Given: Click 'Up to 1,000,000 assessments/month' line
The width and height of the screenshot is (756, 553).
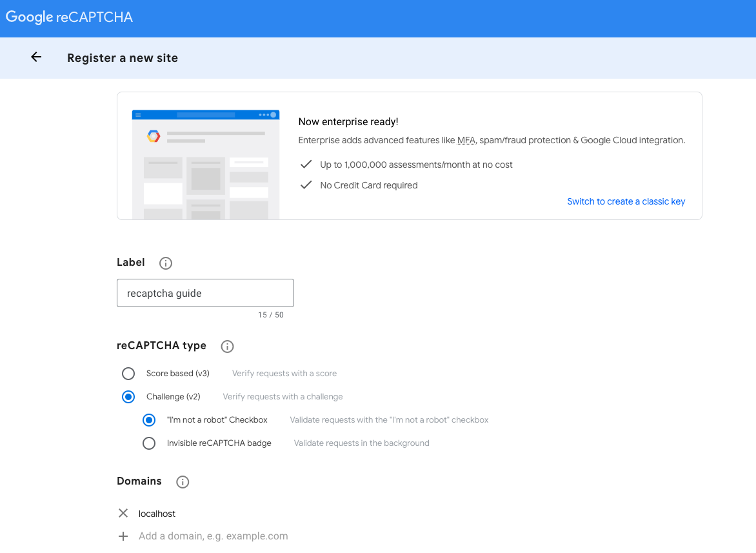Looking at the screenshot, I should click(x=416, y=165).
